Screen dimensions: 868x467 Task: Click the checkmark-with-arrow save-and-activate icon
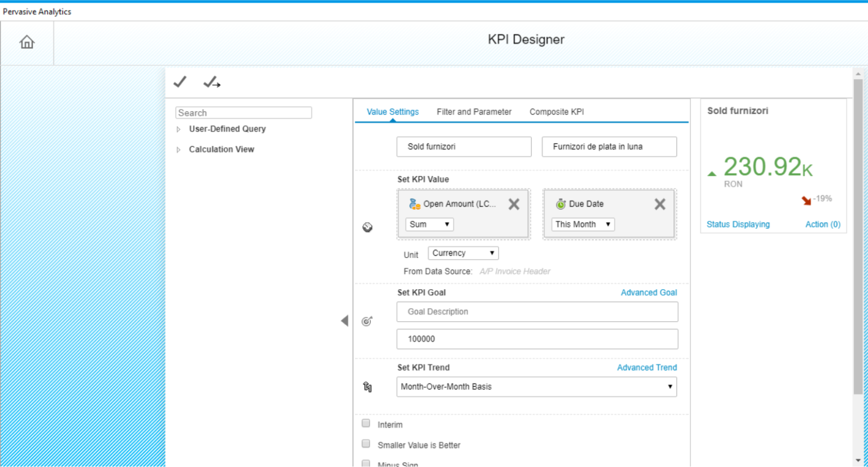(211, 81)
